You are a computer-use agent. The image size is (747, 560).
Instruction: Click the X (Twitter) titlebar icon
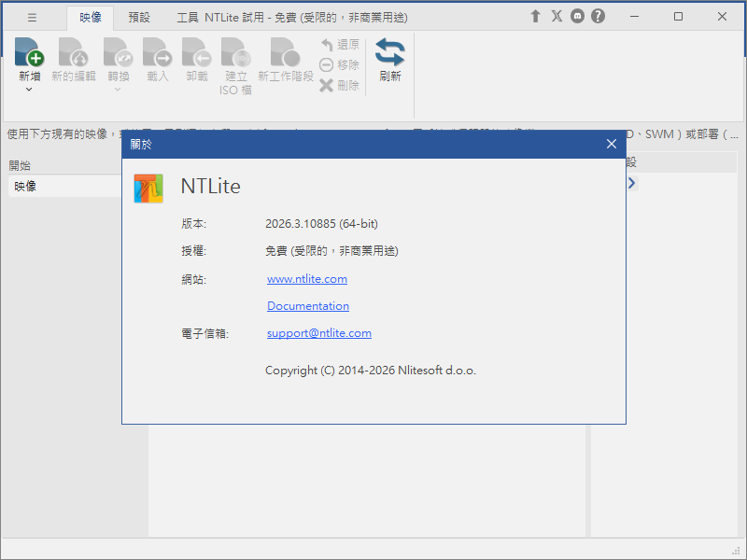557,16
